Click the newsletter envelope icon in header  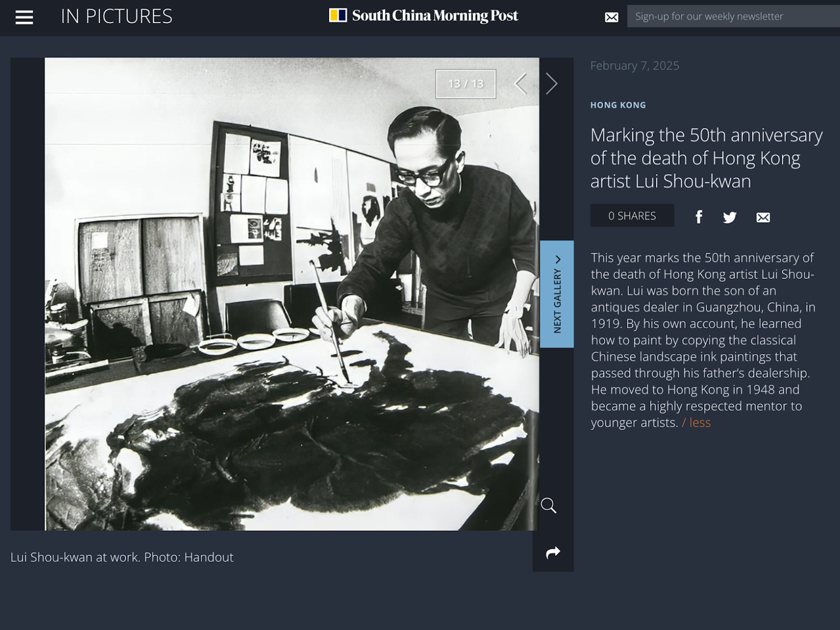pos(612,17)
